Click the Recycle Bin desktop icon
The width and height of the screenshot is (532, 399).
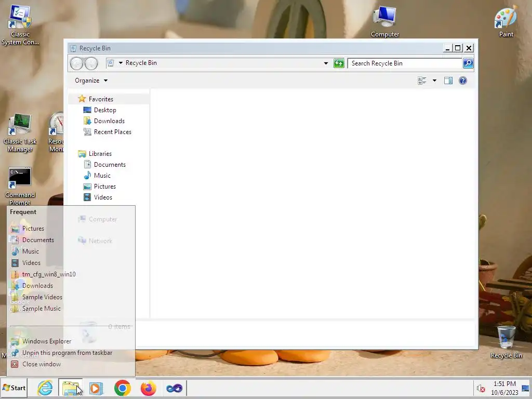[x=506, y=342]
